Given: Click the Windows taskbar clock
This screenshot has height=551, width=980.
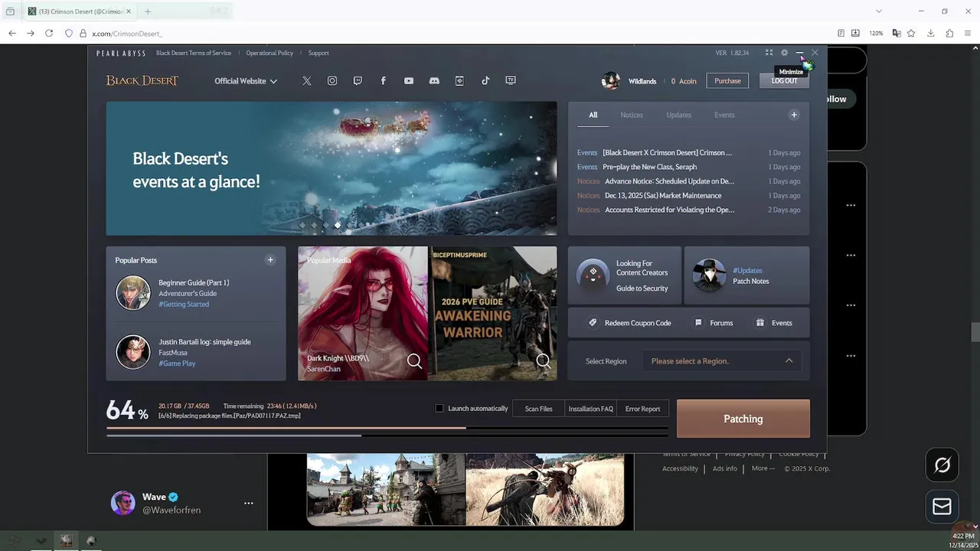Looking at the screenshot, I should click(x=962, y=540).
